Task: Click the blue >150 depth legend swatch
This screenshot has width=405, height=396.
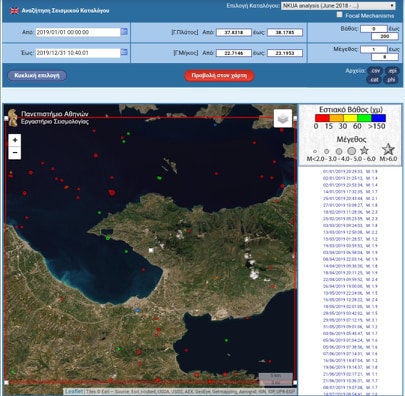Action: click(x=379, y=118)
